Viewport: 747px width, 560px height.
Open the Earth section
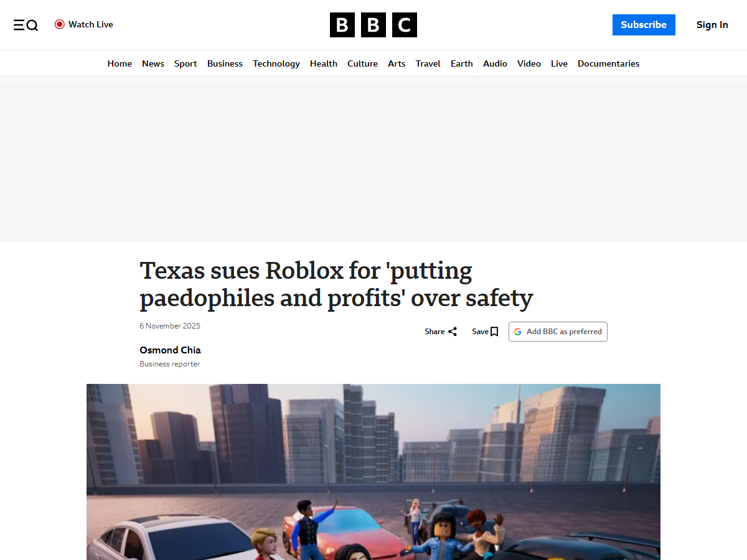462,63
